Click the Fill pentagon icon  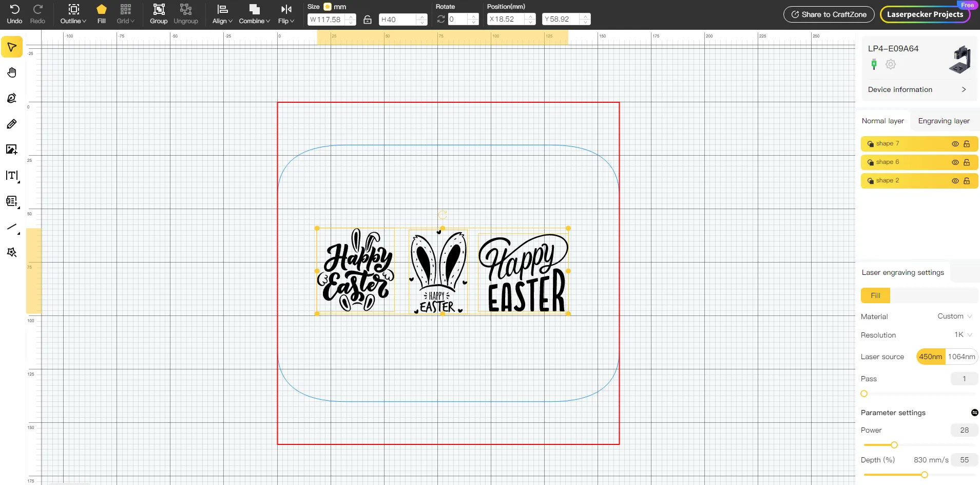(102, 9)
